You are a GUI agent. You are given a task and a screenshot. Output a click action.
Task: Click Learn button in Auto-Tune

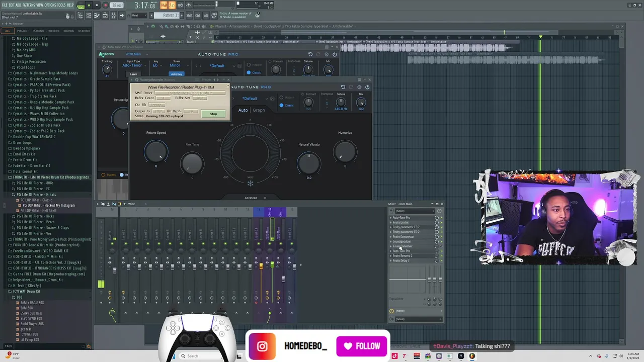coord(133,74)
